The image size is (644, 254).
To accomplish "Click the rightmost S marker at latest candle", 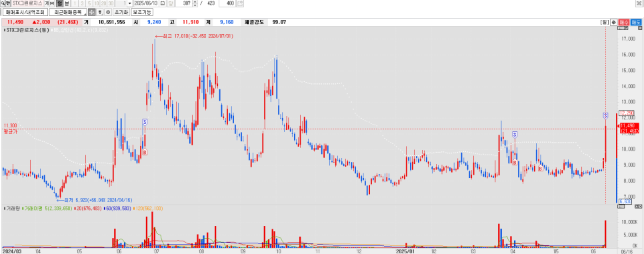I will tap(605, 115).
